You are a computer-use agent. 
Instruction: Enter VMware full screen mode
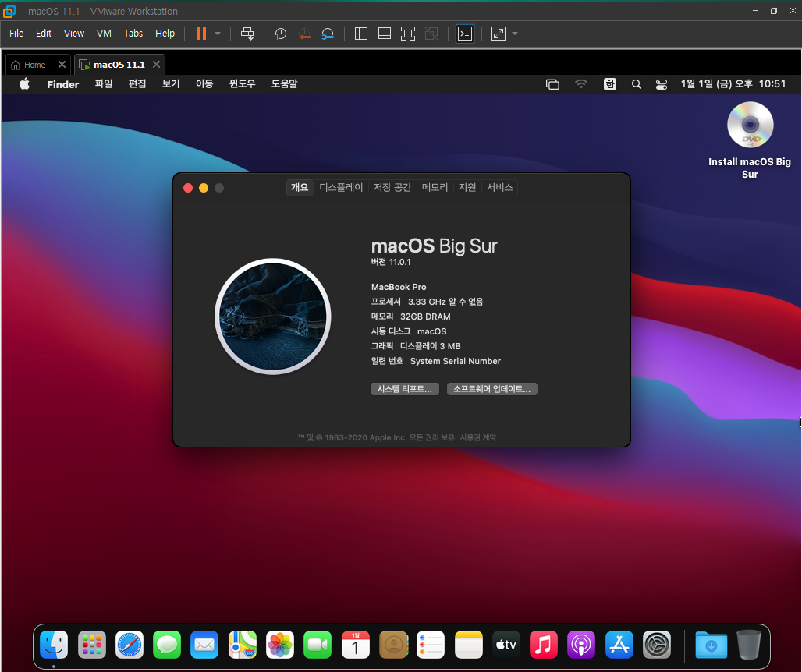click(x=408, y=34)
